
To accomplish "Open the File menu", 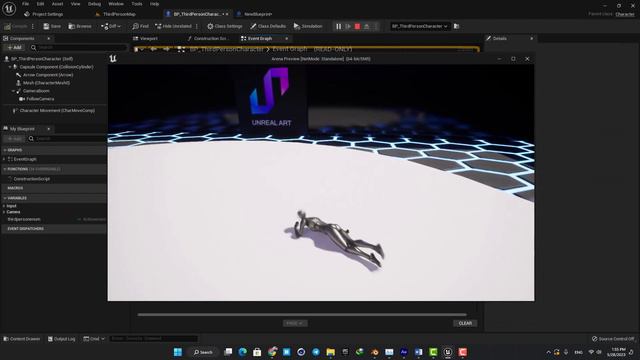I will (x=25, y=4).
